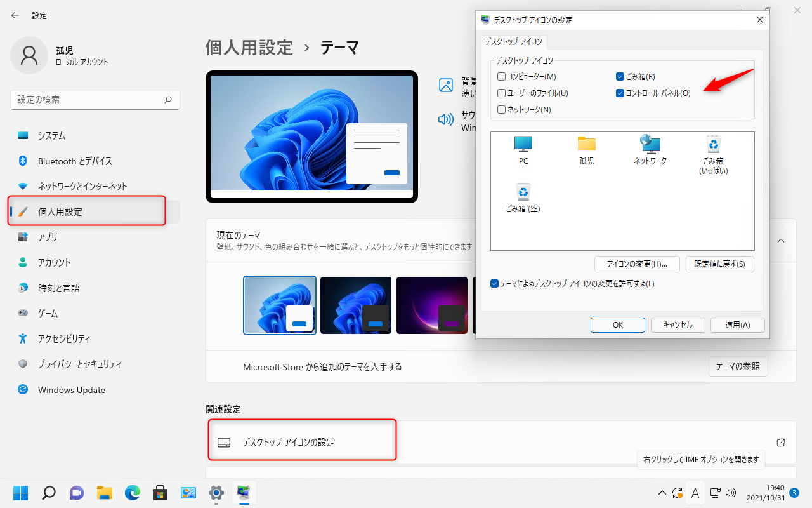Enable the コンピューター(M) checkbox
This screenshot has width=812, height=508.
[x=502, y=77]
